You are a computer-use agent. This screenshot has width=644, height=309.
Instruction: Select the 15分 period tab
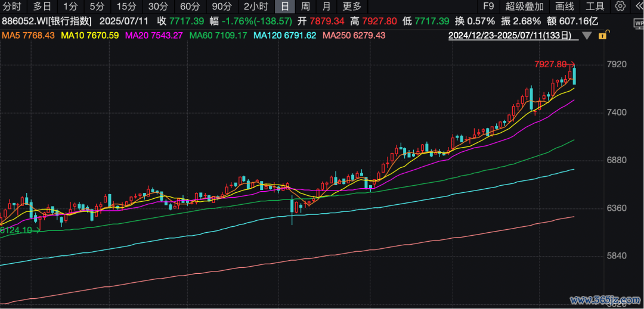click(126, 6)
